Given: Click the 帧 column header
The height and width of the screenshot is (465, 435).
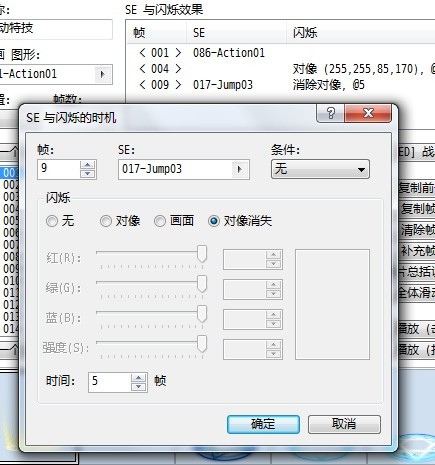Looking at the screenshot, I should click(x=157, y=33).
